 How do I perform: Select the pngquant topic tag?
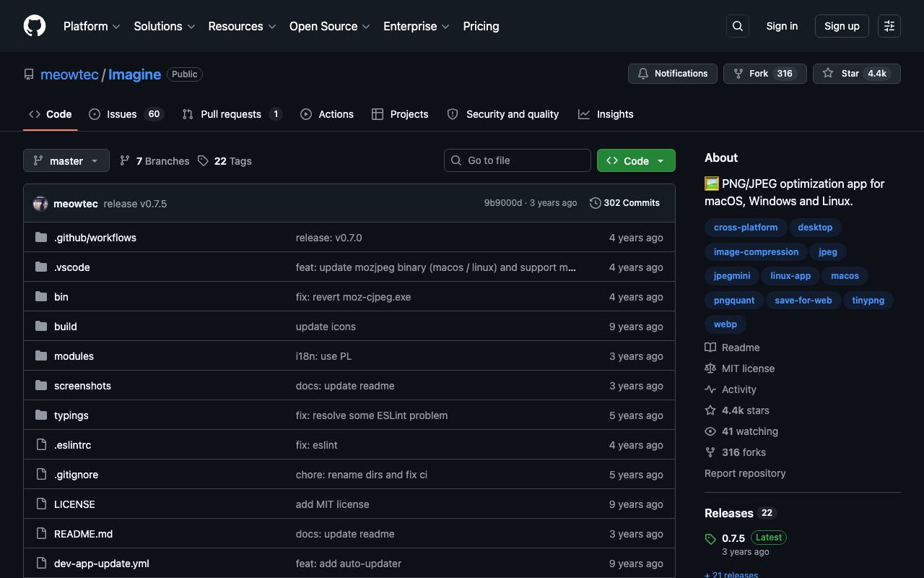pyautogui.click(x=734, y=301)
